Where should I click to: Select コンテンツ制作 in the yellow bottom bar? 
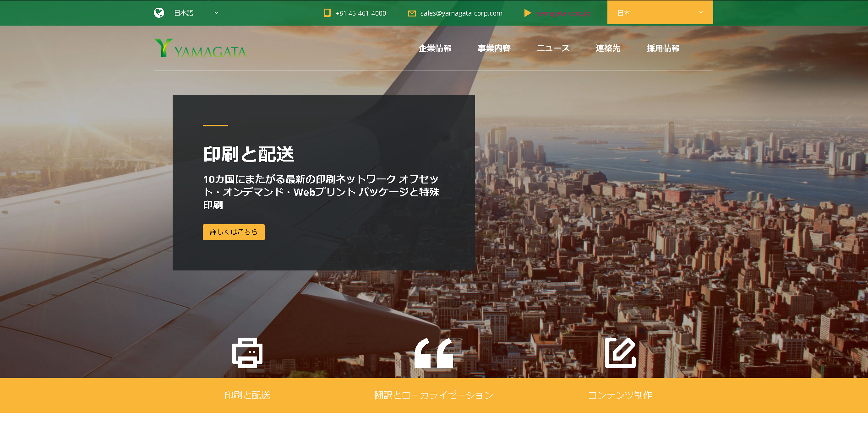tap(620, 395)
